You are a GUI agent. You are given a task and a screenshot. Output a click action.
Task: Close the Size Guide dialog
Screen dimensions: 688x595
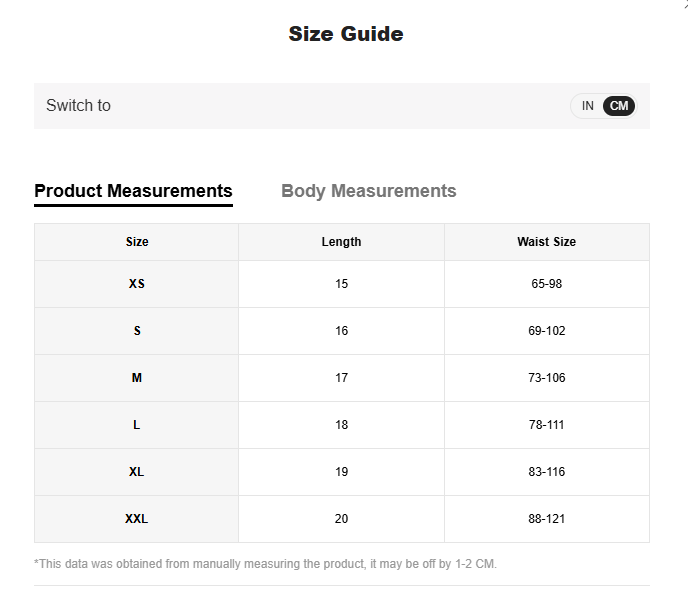[x=683, y=4]
